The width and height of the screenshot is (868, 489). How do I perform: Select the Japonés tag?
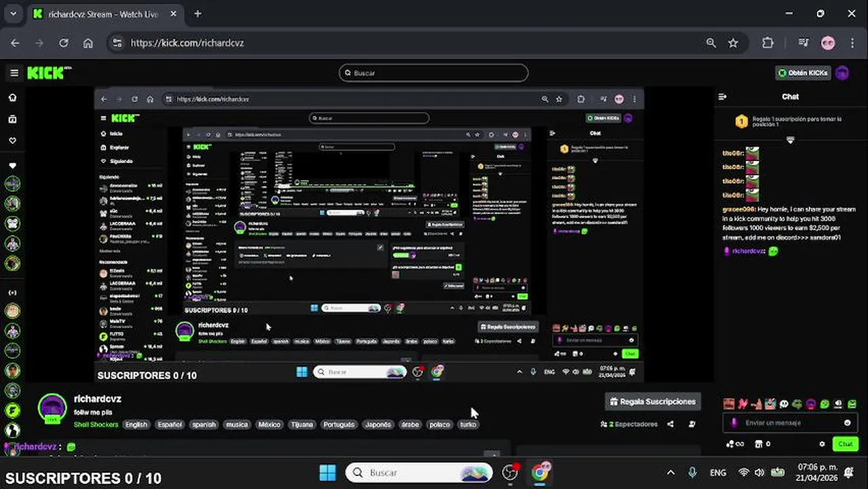(378, 424)
